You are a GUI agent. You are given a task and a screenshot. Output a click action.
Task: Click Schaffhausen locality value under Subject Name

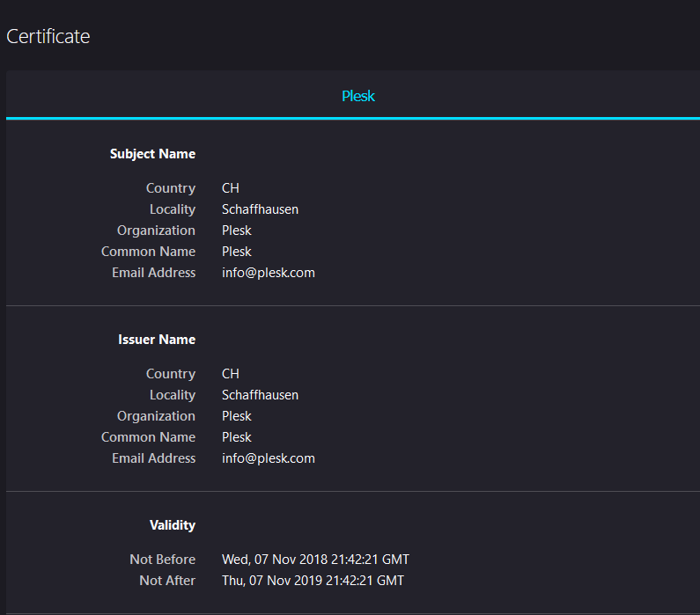(260, 209)
